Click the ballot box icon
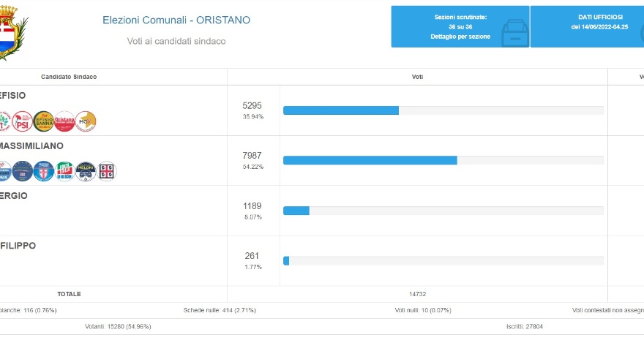 coord(514,33)
